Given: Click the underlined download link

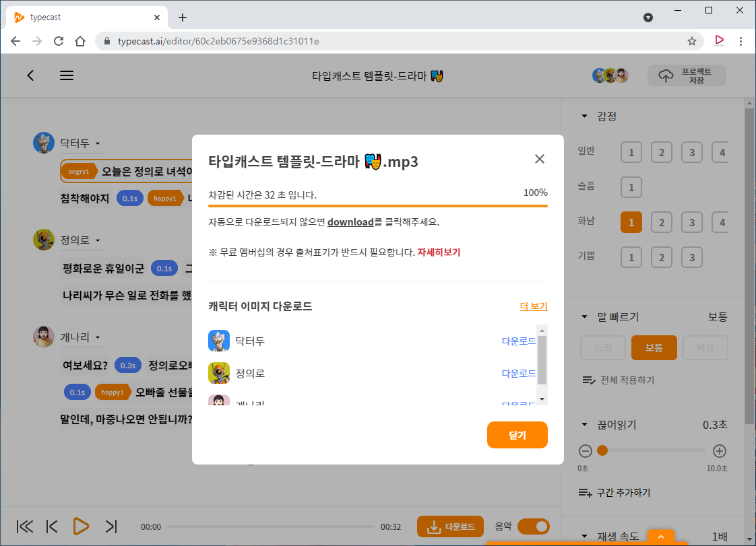Looking at the screenshot, I should [x=350, y=222].
